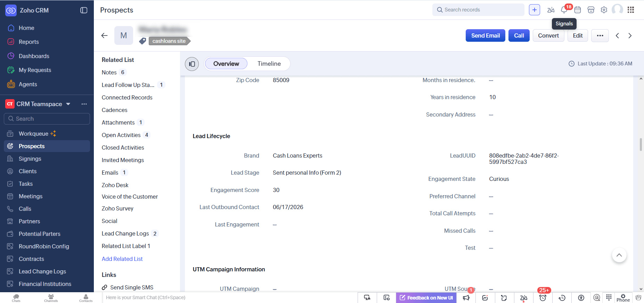
Task: Open the Signings module
Action: (x=47, y=159)
